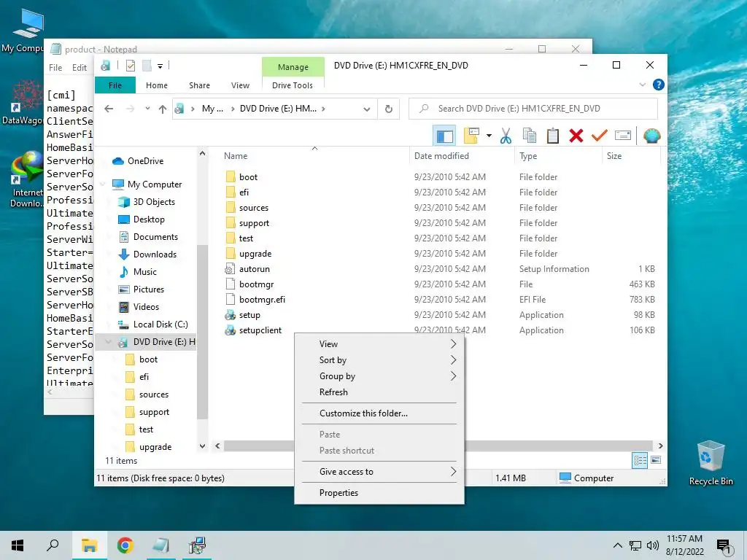Screen dimensions: 747x560
Task: Click the horizontal scrollbar right arrow
Action: pos(660,446)
